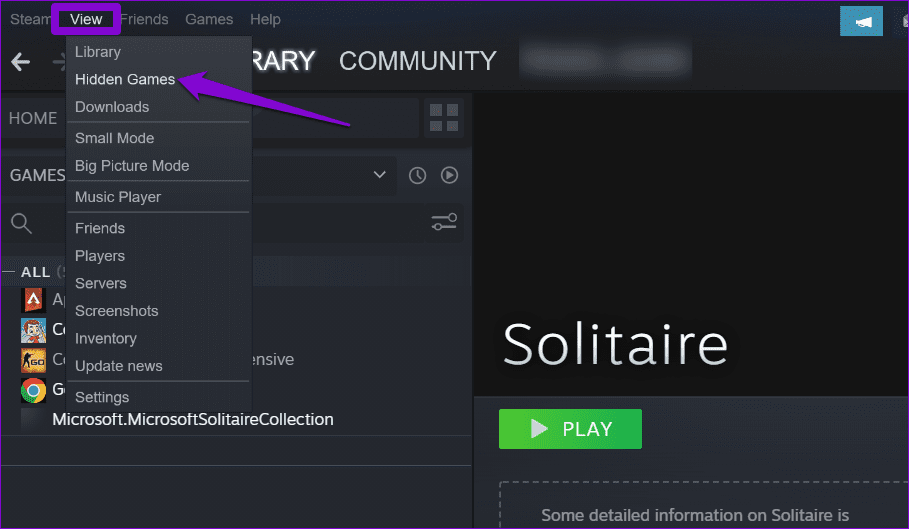Expand the Games category dropdown chevron
Image resolution: width=909 pixels, height=529 pixels.
(380, 174)
